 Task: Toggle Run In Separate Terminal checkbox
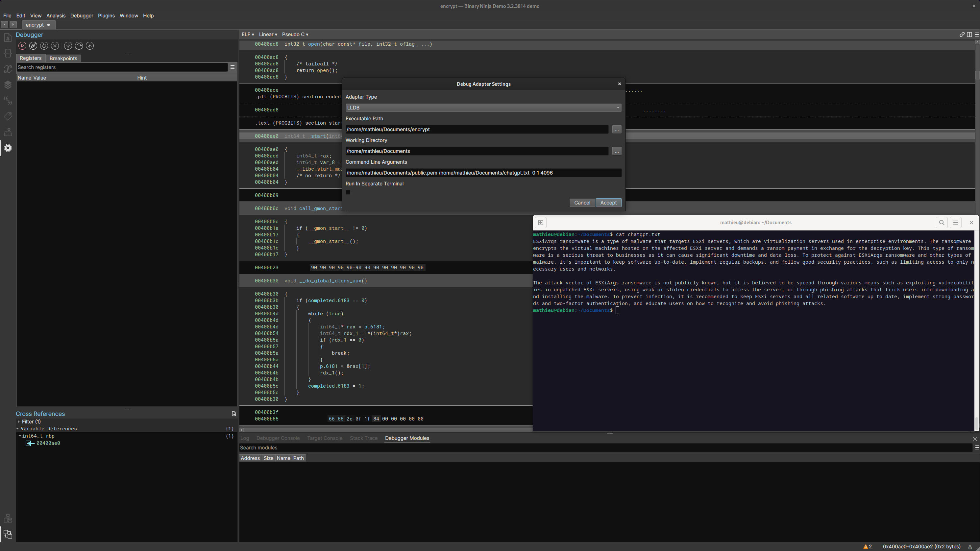348,192
